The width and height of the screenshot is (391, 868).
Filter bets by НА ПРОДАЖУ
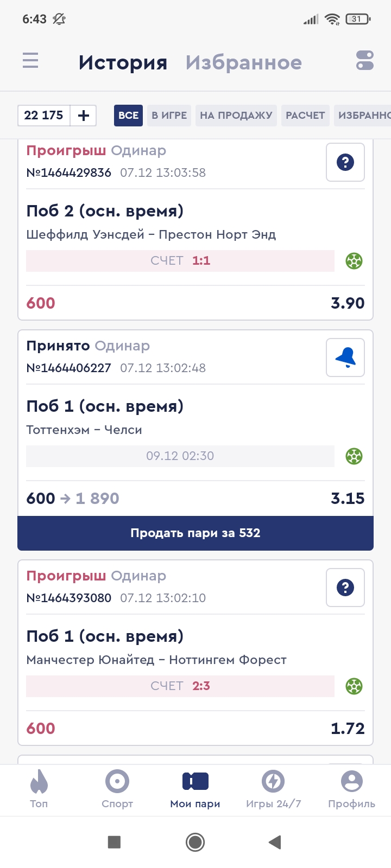[236, 116]
